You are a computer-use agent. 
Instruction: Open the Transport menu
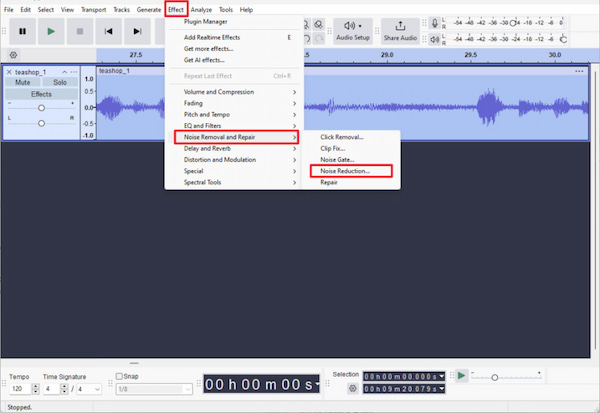pyautogui.click(x=93, y=10)
